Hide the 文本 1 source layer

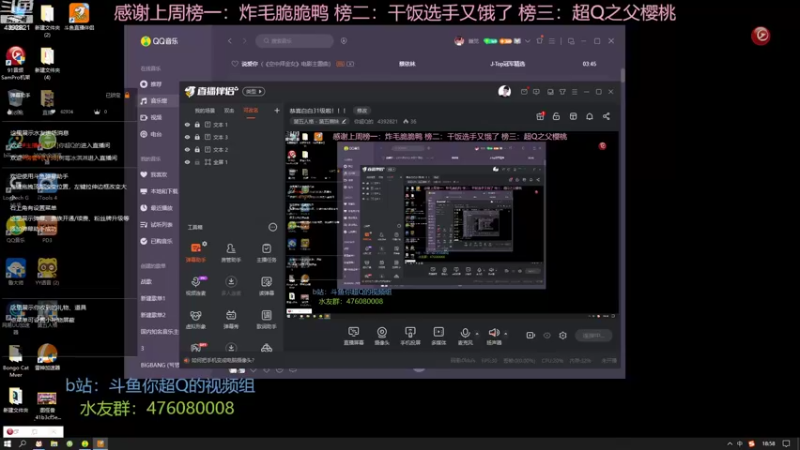click(187, 124)
